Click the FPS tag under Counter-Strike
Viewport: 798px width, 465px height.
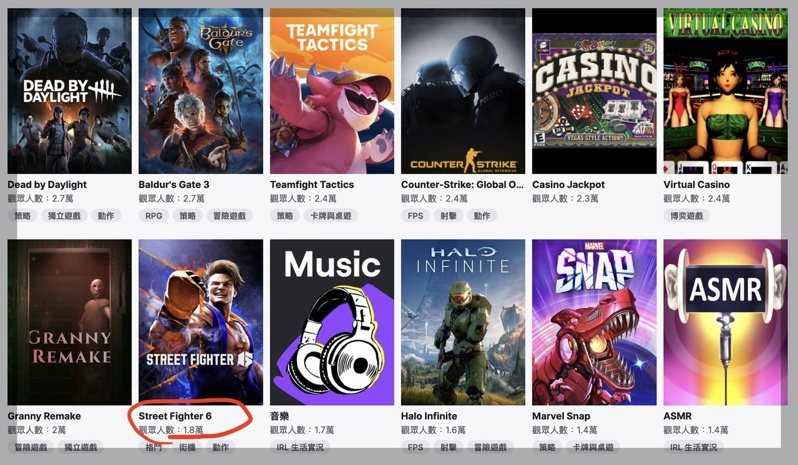415,216
